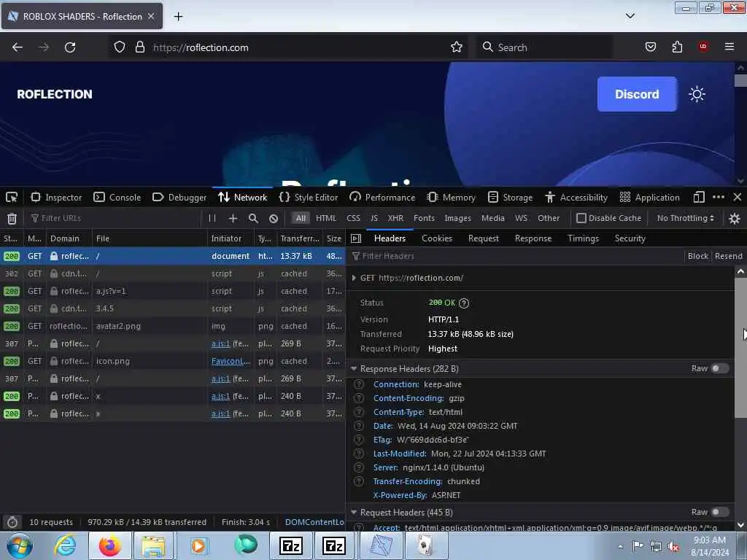Open the performance analysis stopwatch icon
The height and width of the screenshot is (560, 747).
(x=12, y=522)
